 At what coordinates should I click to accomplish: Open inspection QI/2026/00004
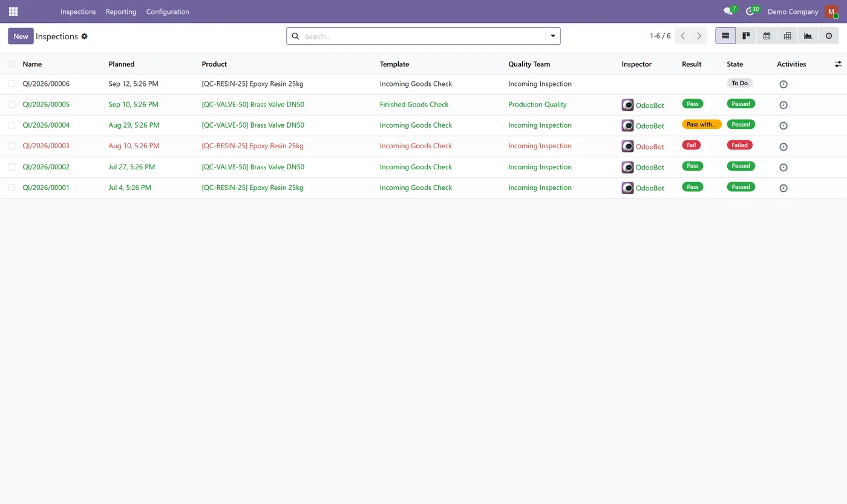[46, 125]
